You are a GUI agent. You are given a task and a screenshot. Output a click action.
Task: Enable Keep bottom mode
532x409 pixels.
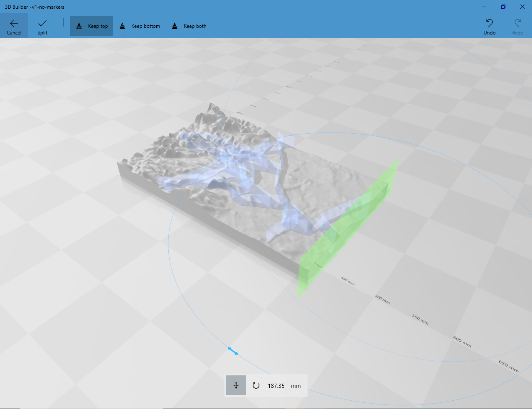[x=140, y=26]
